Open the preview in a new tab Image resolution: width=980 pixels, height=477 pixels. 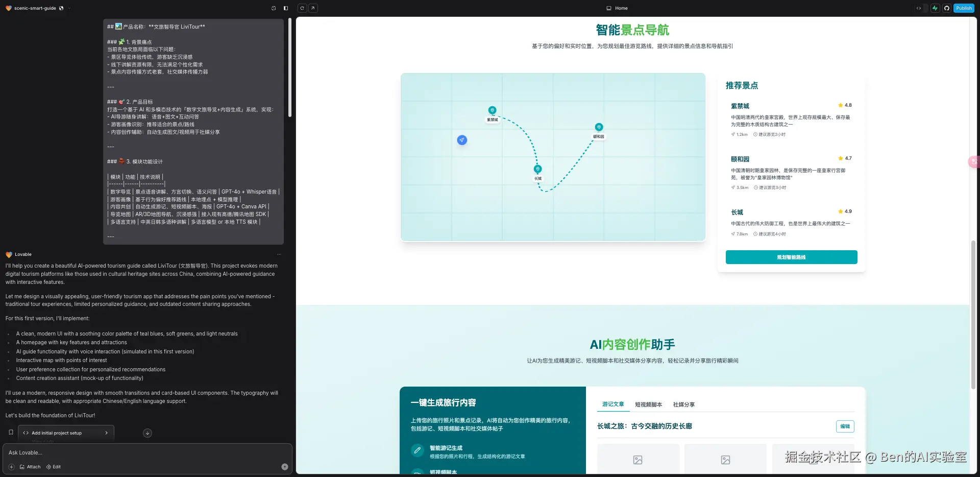click(313, 8)
